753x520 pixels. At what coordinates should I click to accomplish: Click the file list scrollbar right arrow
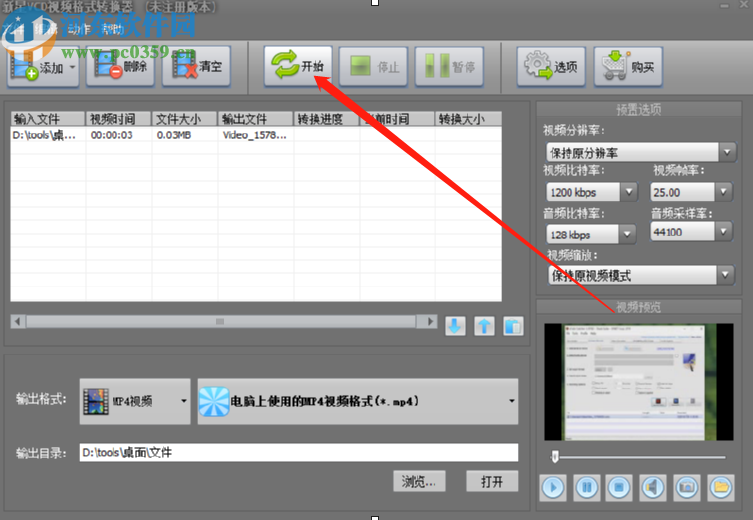[429, 321]
